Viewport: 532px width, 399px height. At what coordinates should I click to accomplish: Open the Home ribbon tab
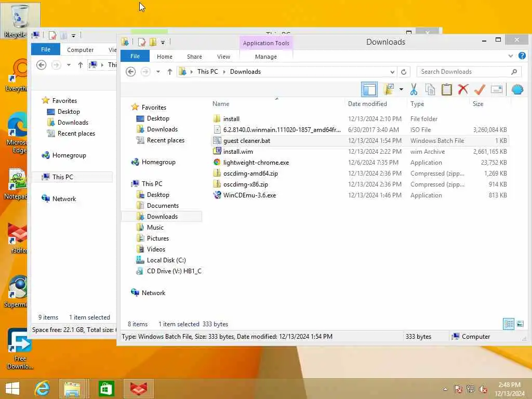click(165, 57)
